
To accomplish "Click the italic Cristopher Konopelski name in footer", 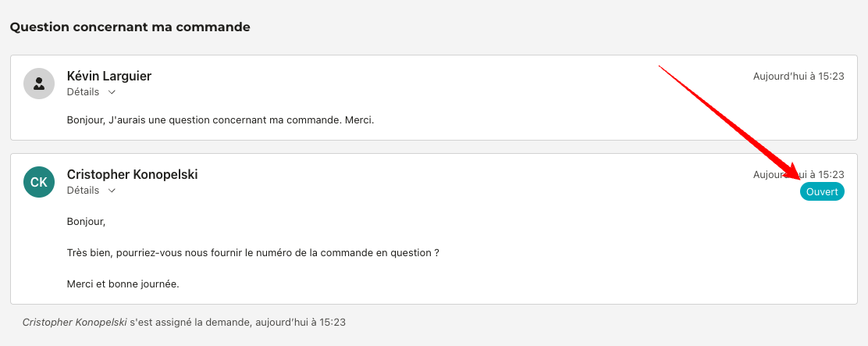I will pos(74,322).
